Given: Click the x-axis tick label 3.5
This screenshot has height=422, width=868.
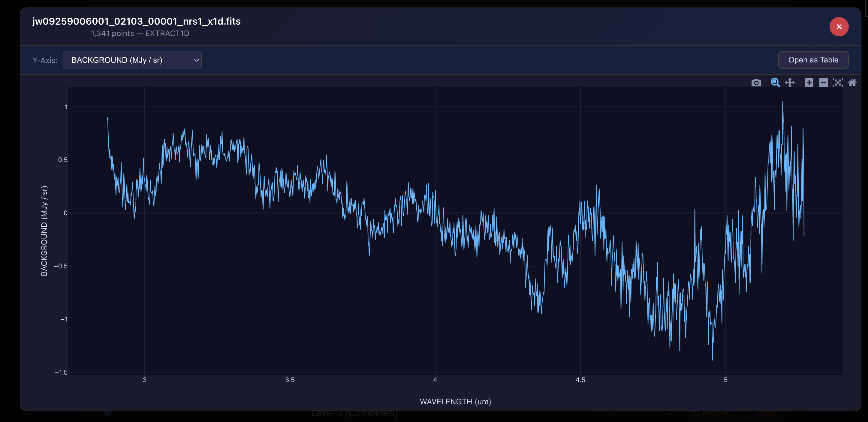Looking at the screenshot, I should (290, 380).
